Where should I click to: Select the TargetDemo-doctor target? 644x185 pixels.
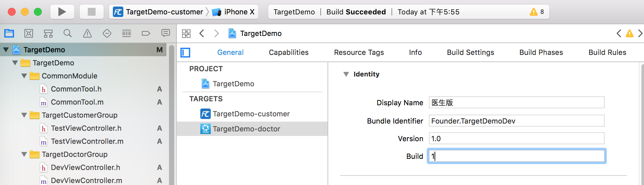click(252, 129)
